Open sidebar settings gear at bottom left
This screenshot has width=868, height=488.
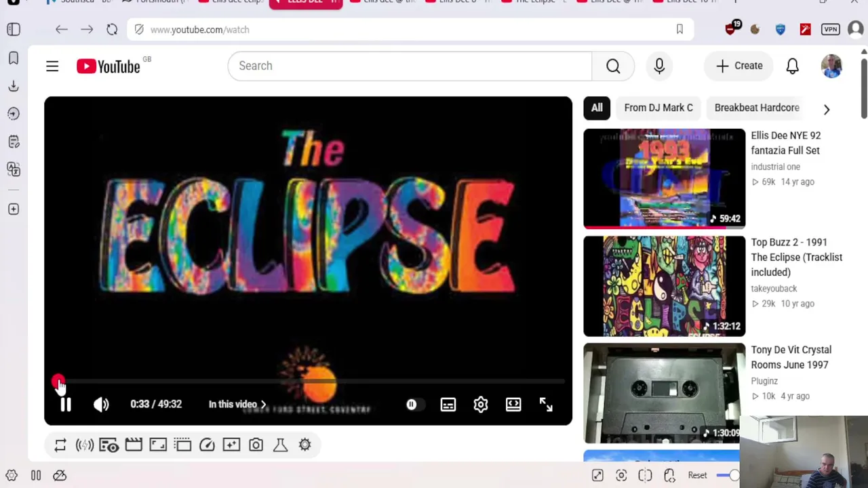coord(12,476)
